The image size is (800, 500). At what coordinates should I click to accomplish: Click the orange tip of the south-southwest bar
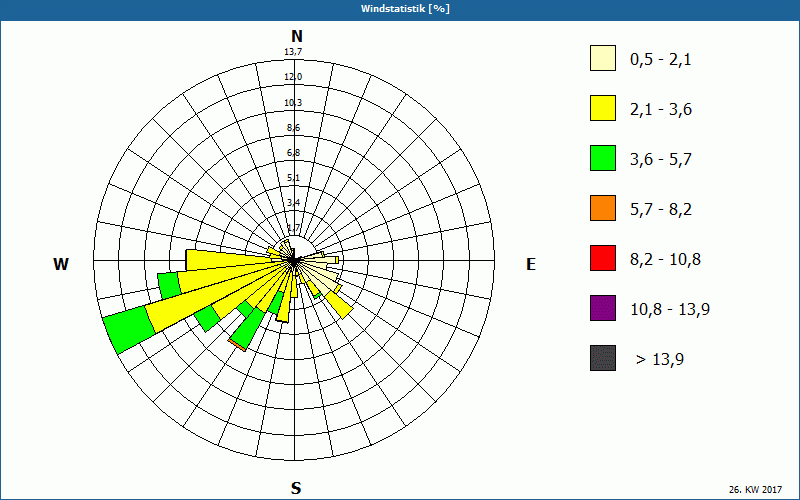click(x=237, y=345)
